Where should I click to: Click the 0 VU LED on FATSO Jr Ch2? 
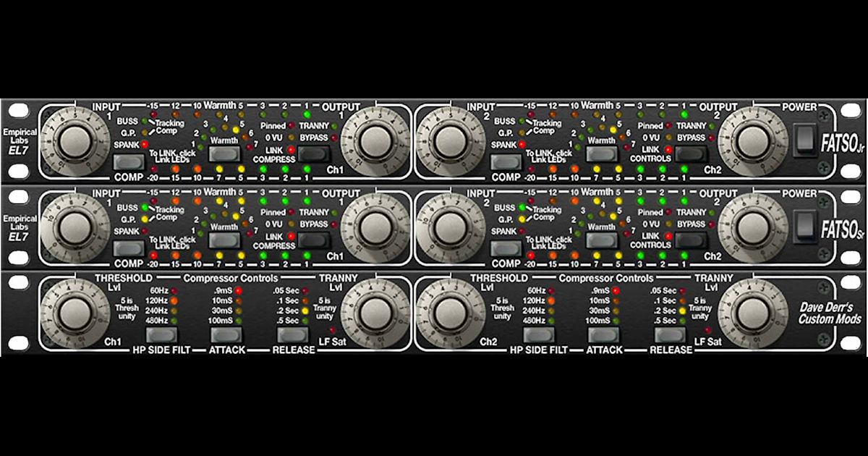[x=668, y=138]
